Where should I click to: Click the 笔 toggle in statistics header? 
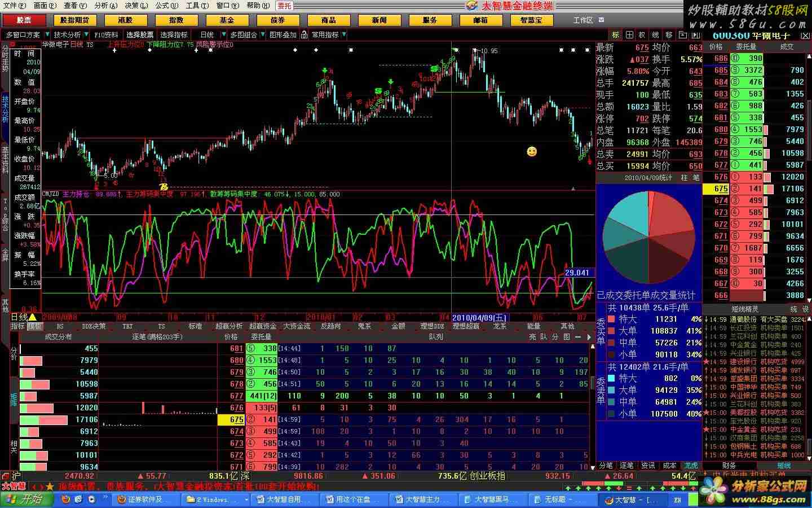[696, 177]
